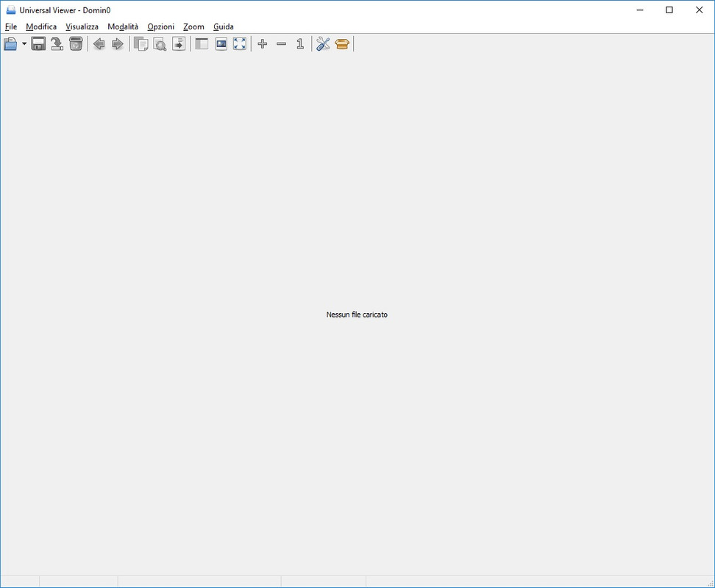The image size is (715, 588).
Task: Go to previous file with left arrow
Action: (x=99, y=44)
